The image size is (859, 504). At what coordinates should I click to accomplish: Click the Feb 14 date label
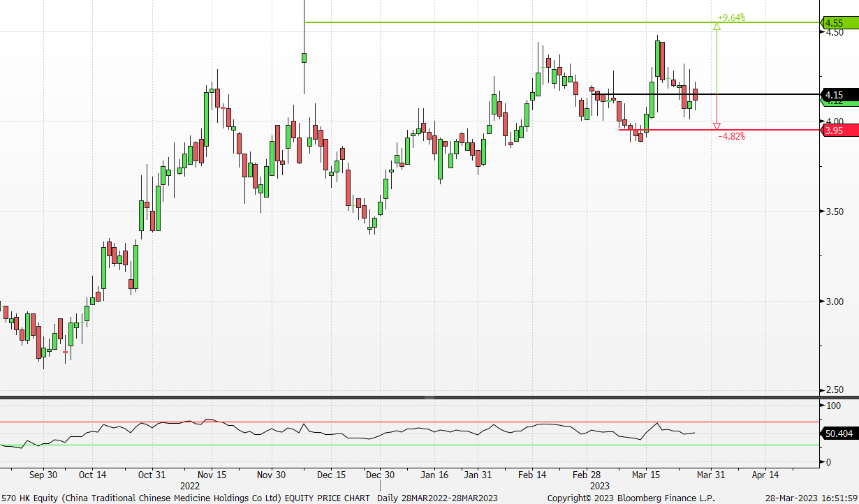pyautogui.click(x=532, y=475)
